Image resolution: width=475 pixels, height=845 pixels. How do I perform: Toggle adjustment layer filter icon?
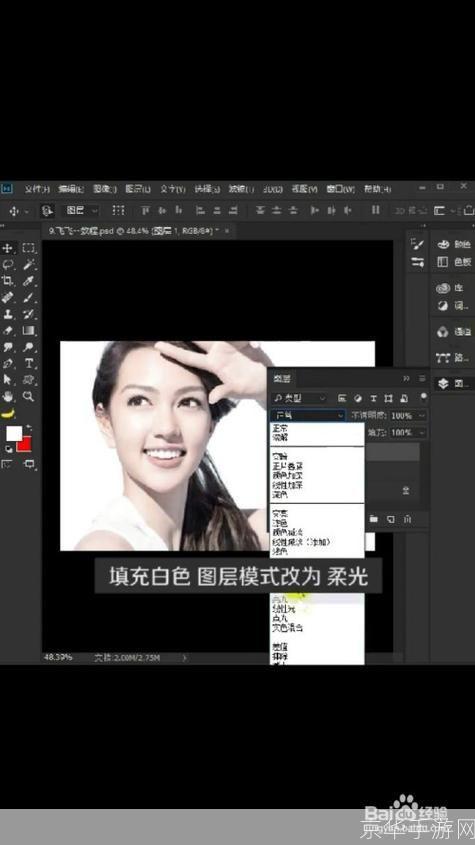[357, 399]
